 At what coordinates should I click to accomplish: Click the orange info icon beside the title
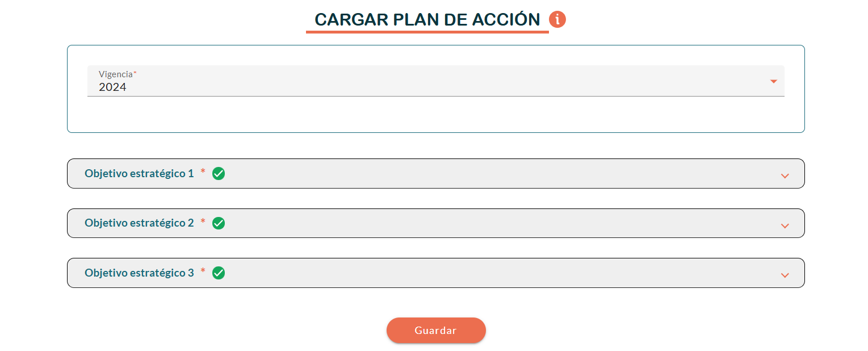tap(557, 19)
